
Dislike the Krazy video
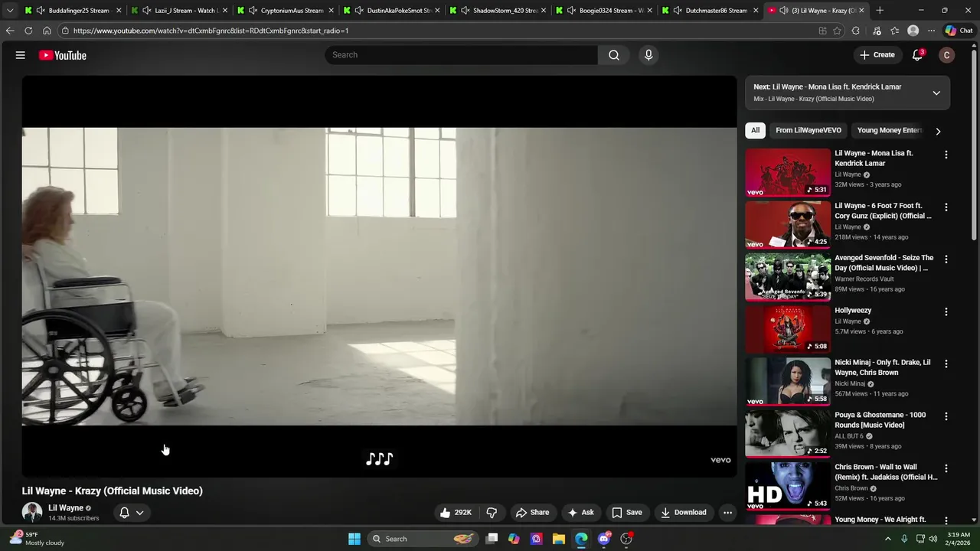(492, 513)
